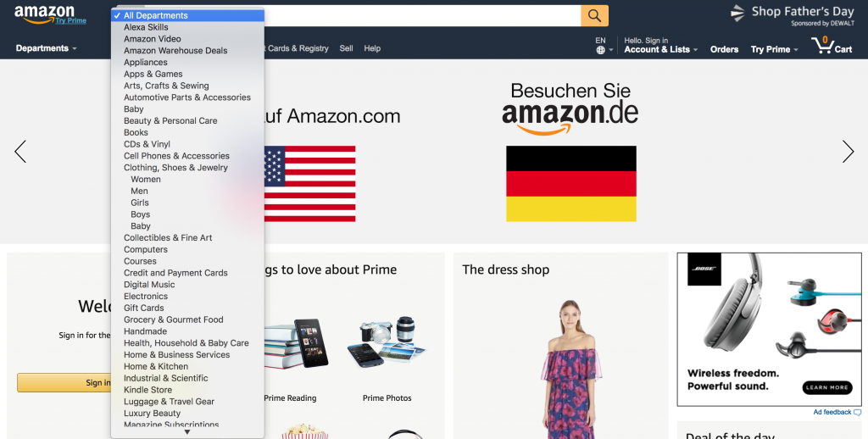Click the German flag image

point(570,184)
